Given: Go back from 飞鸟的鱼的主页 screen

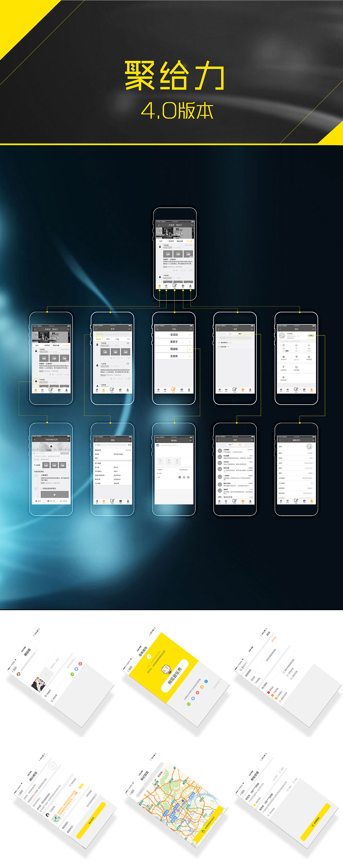Looking at the screenshot, I should [35, 440].
